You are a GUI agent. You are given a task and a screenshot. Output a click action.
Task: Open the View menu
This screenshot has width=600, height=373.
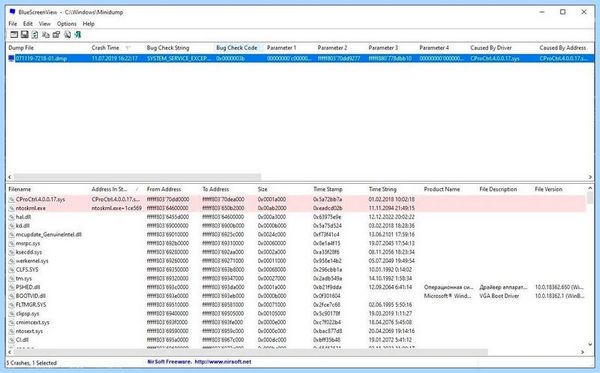[44, 24]
